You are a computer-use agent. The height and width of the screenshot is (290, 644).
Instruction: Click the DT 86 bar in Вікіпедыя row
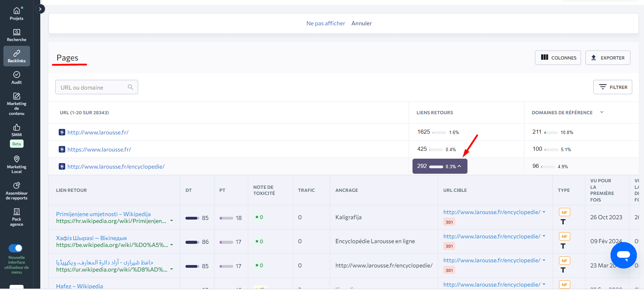tap(192, 242)
